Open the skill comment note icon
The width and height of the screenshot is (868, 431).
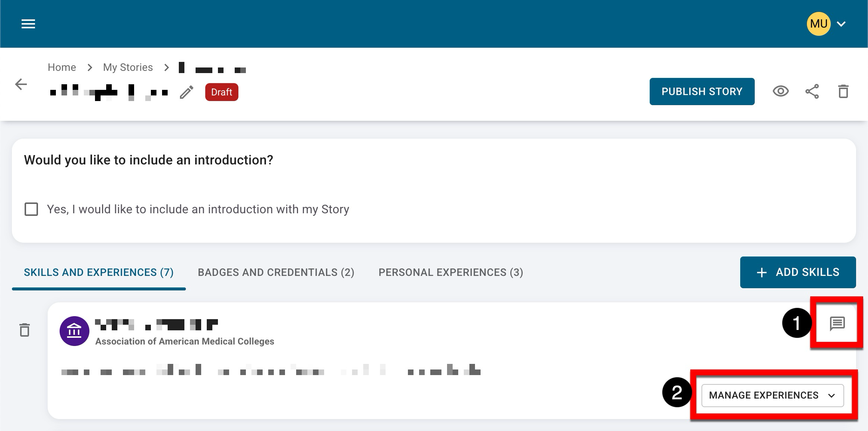pos(837,323)
